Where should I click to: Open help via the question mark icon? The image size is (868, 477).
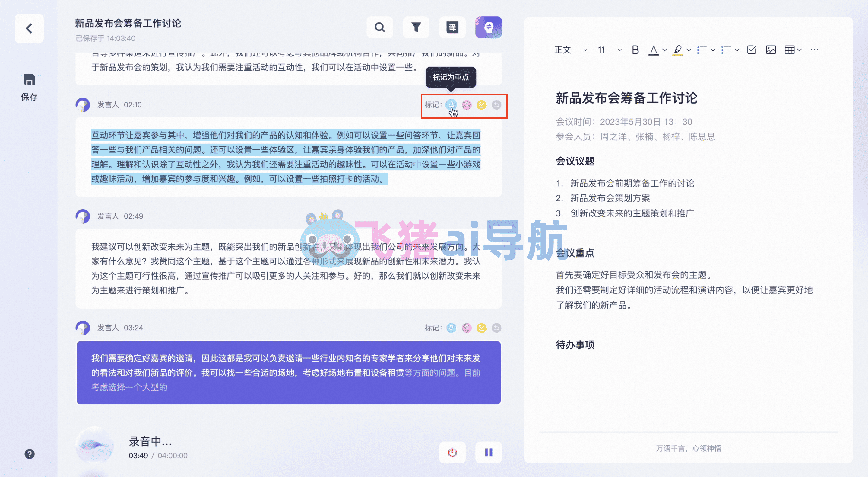[30, 454]
